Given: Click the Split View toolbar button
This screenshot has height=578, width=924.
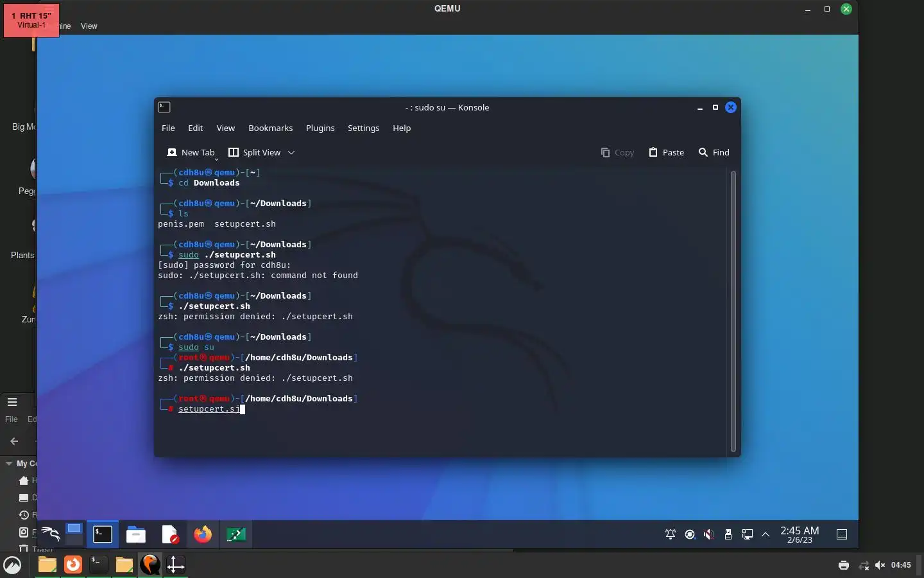Looking at the screenshot, I should click(x=255, y=152).
